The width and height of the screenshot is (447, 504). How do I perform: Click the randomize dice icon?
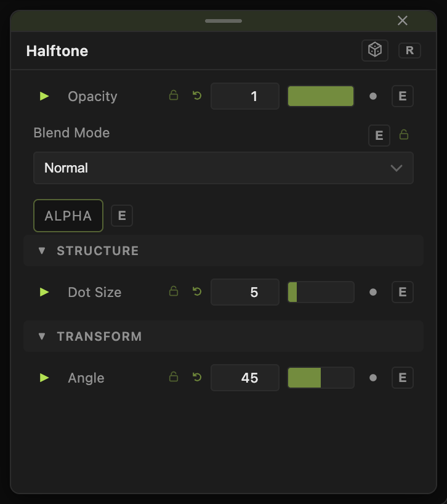click(x=375, y=50)
